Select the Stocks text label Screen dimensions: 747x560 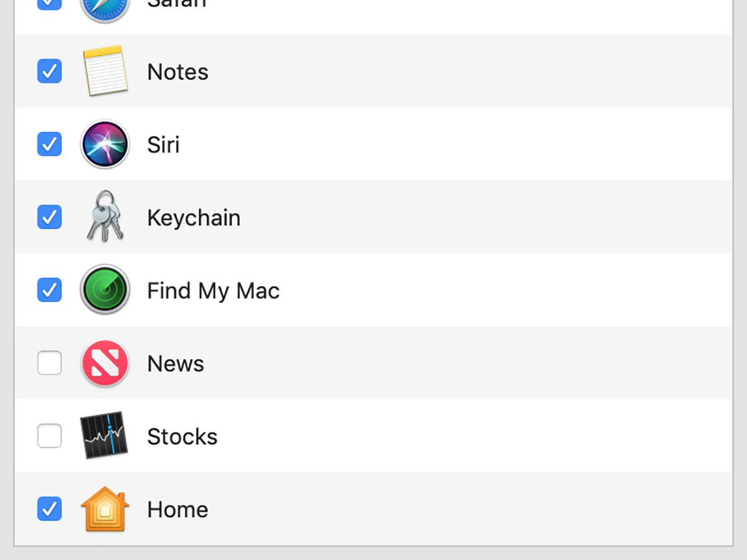pyautogui.click(x=182, y=437)
